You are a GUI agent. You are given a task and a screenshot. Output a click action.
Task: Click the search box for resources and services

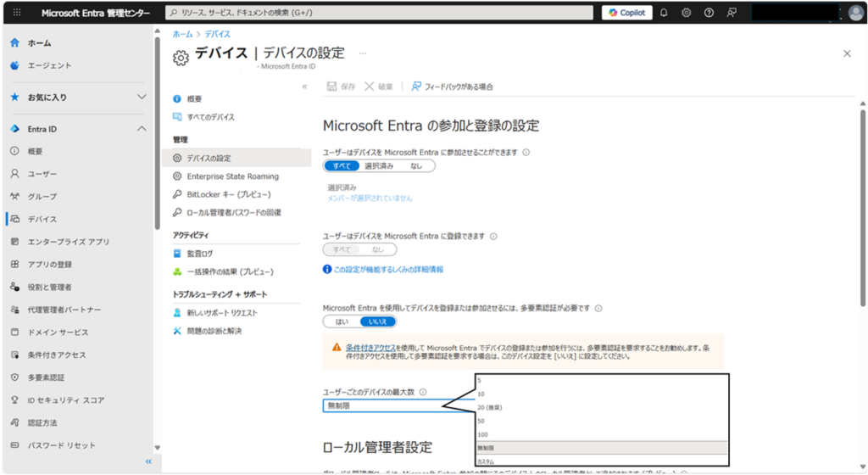pos(379,13)
